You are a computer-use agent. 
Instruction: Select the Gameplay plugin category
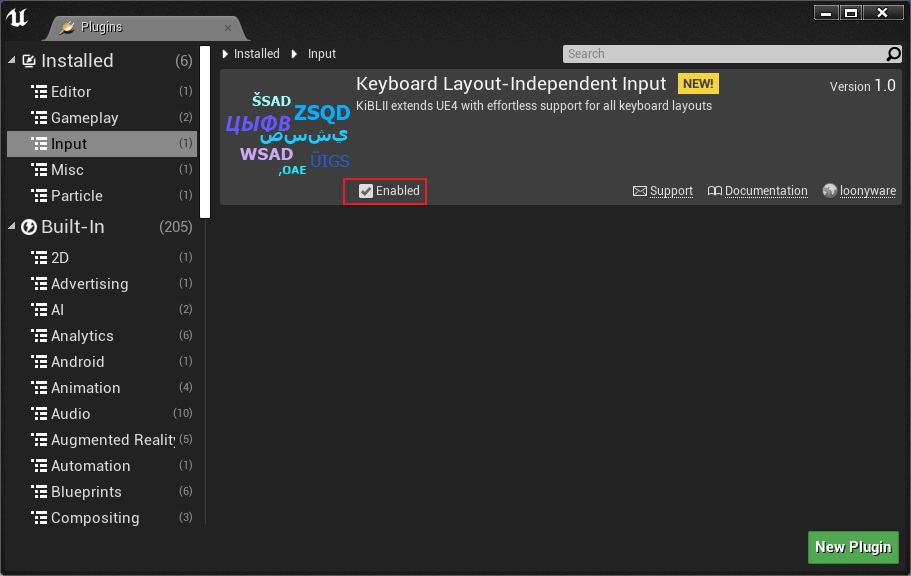click(102, 118)
